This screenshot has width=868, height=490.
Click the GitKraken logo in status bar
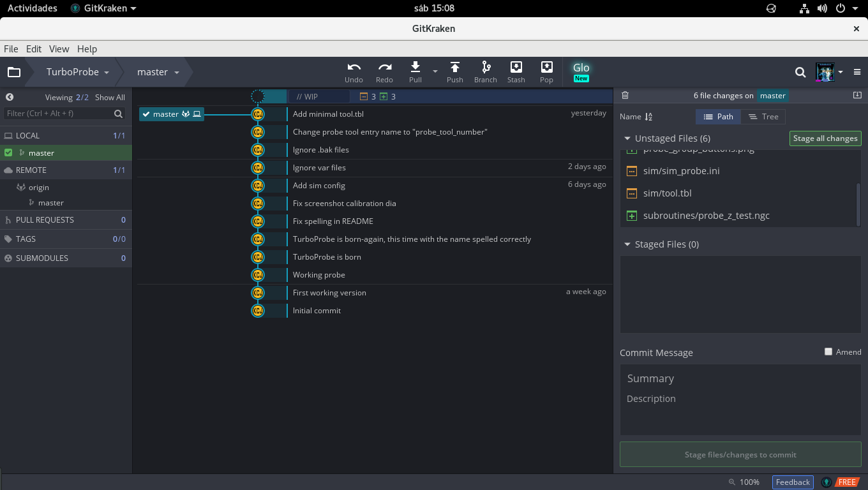pos(827,482)
